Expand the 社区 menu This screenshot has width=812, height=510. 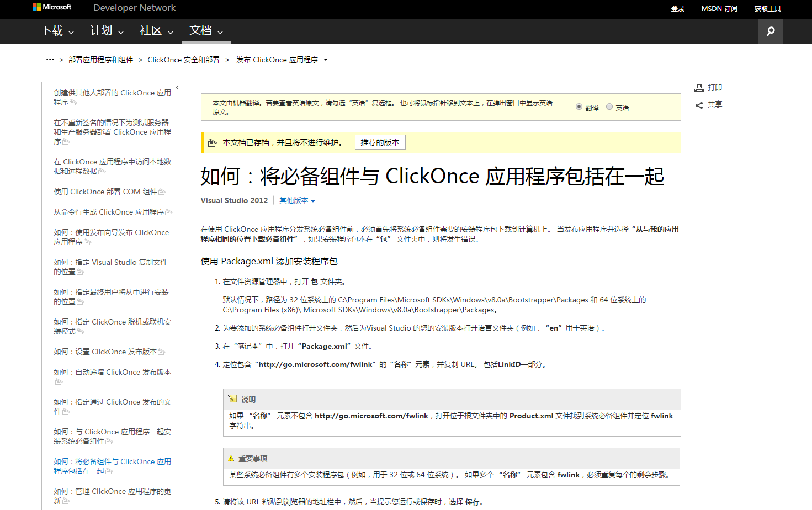(x=157, y=31)
